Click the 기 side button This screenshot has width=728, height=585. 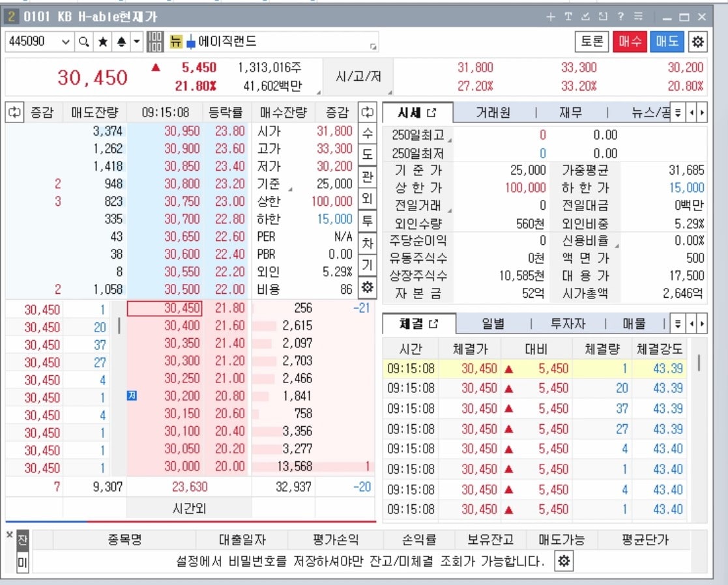tap(367, 265)
